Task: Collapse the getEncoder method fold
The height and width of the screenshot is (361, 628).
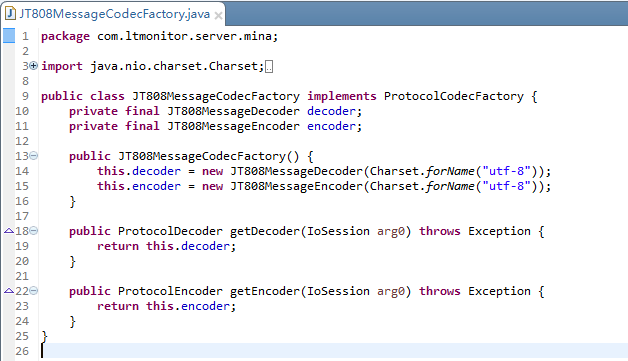Action: click(x=34, y=290)
